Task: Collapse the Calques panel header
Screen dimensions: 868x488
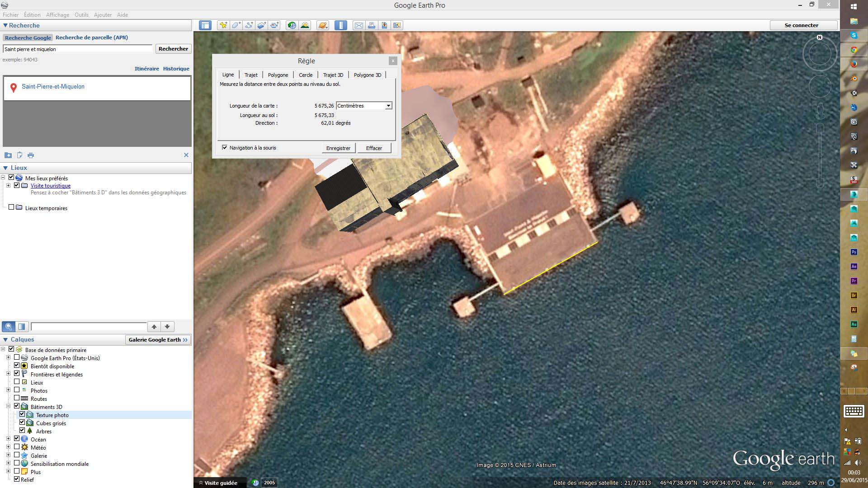Action: pyautogui.click(x=5, y=340)
